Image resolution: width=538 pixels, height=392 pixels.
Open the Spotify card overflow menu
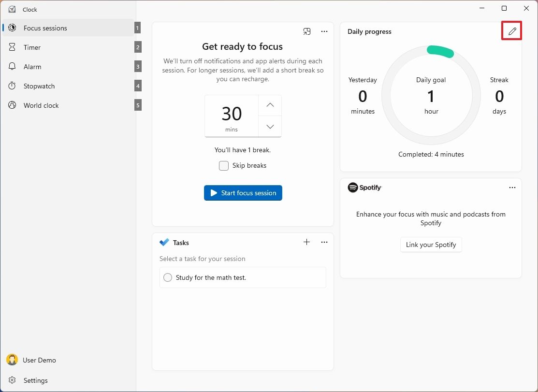(x=512, y=188)
